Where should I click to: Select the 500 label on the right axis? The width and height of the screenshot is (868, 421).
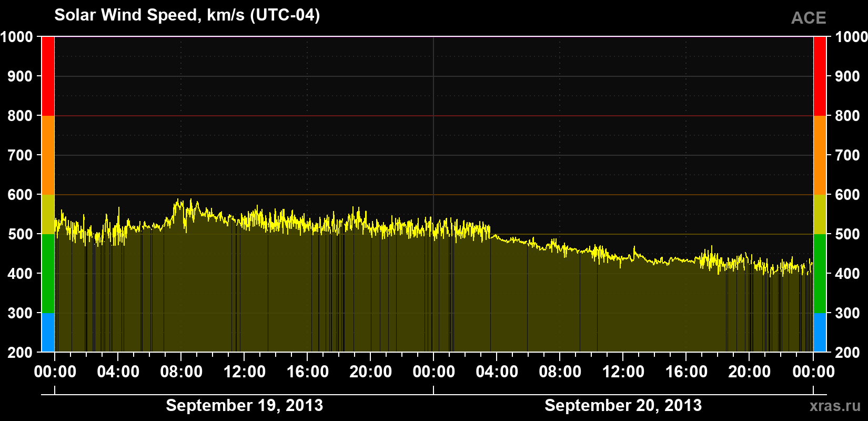pos(847,234)
